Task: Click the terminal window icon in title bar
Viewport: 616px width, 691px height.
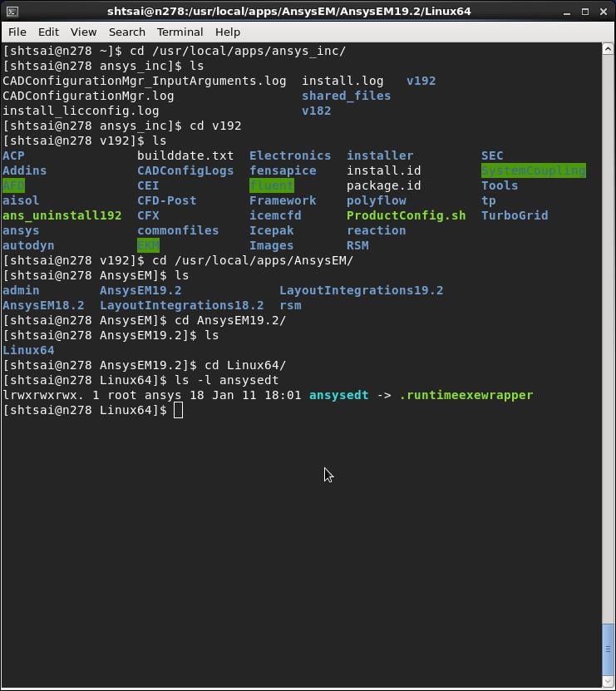Action: point(12,11)
